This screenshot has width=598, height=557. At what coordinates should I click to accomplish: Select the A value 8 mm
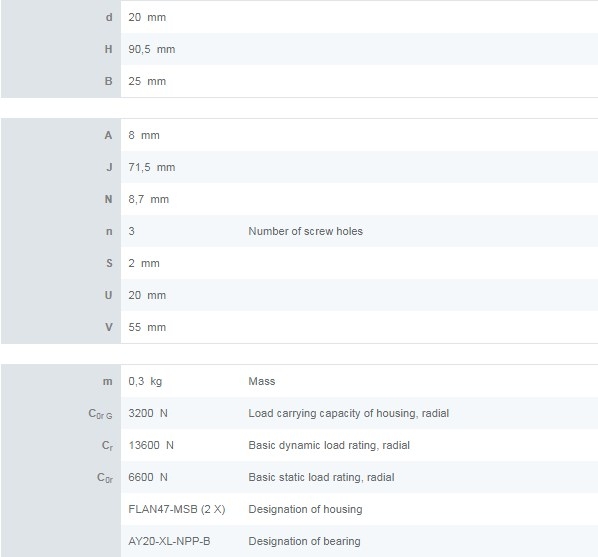[x=144, y=135]
